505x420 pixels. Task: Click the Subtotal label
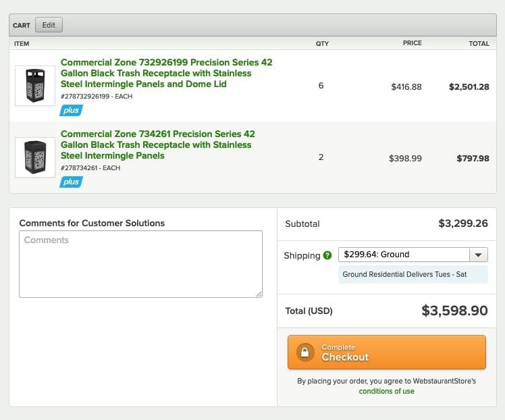pos(302,224)
